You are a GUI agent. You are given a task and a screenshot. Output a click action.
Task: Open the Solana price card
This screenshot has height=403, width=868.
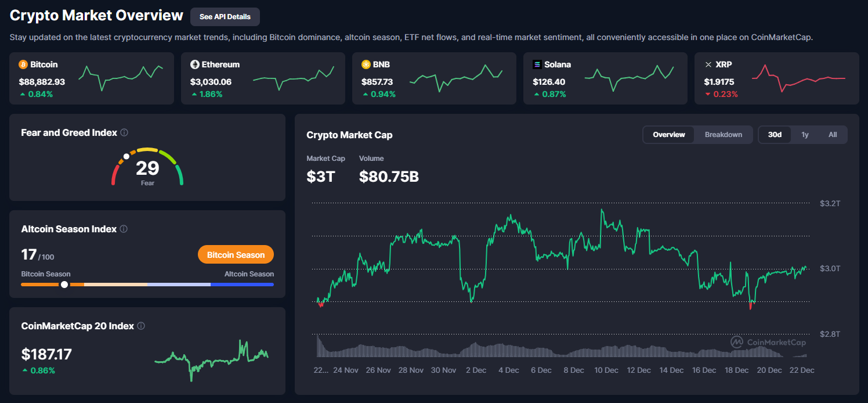605,78
